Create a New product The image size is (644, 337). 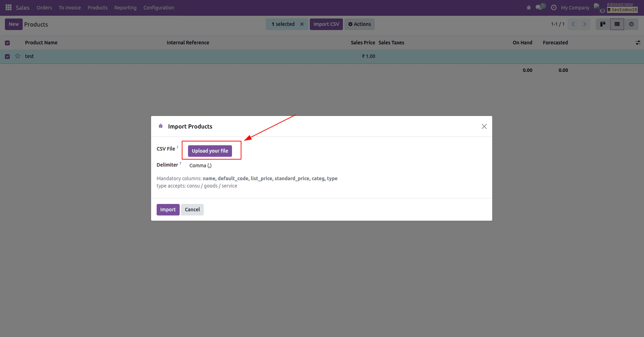pos(14,24)
